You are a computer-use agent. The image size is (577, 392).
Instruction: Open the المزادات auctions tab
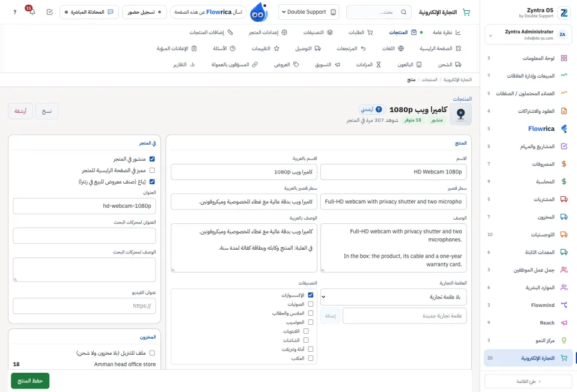tap(368, 65)
